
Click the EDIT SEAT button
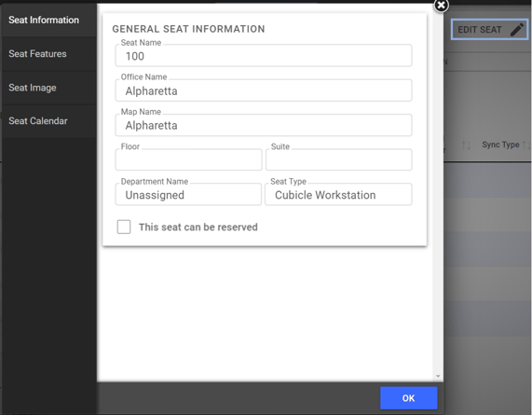(x=489, y=30)
